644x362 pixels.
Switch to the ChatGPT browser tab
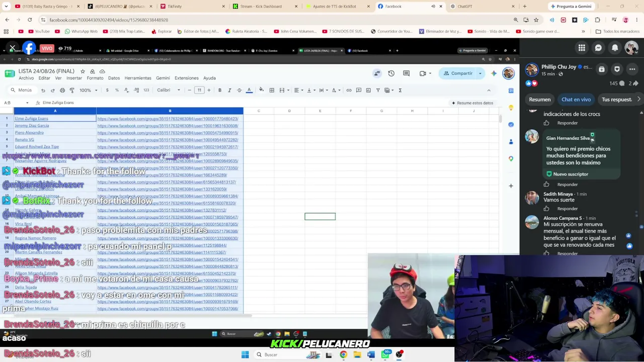point(465,7)
